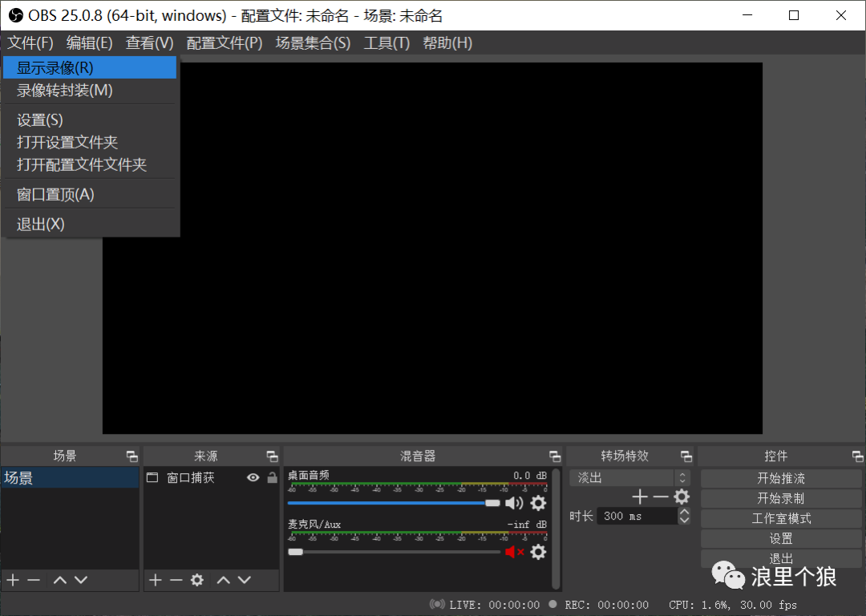Adjust the 桌面音频 volume slider
Screen dimensions: 866x616
[x=394, y=503]
